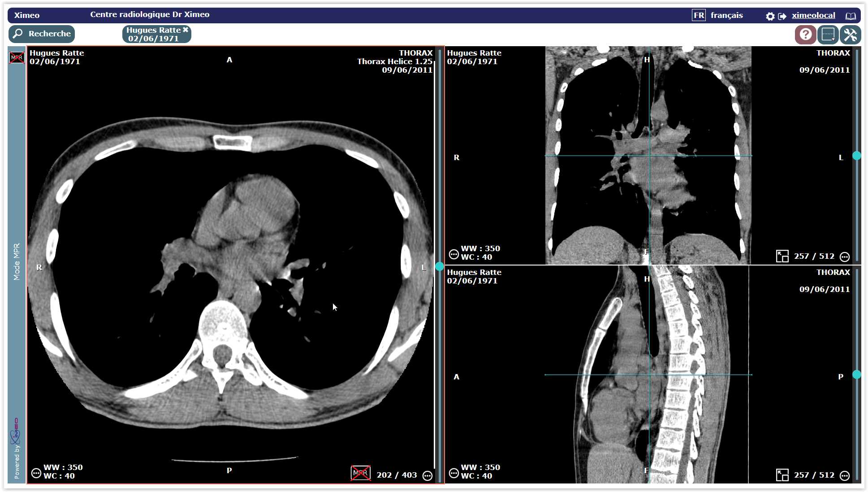Open the ximeolocal user link

click(813, 15)
